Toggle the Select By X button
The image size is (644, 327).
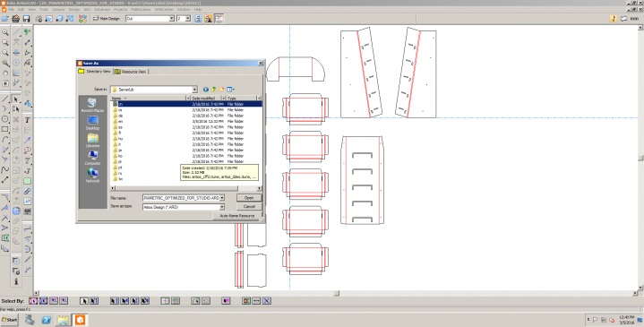(267, 301)
